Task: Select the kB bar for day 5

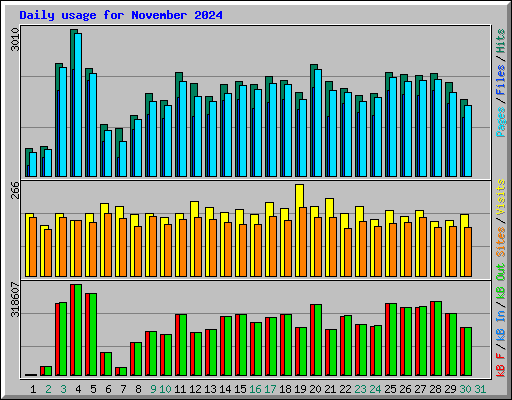Action: point(91,335)
